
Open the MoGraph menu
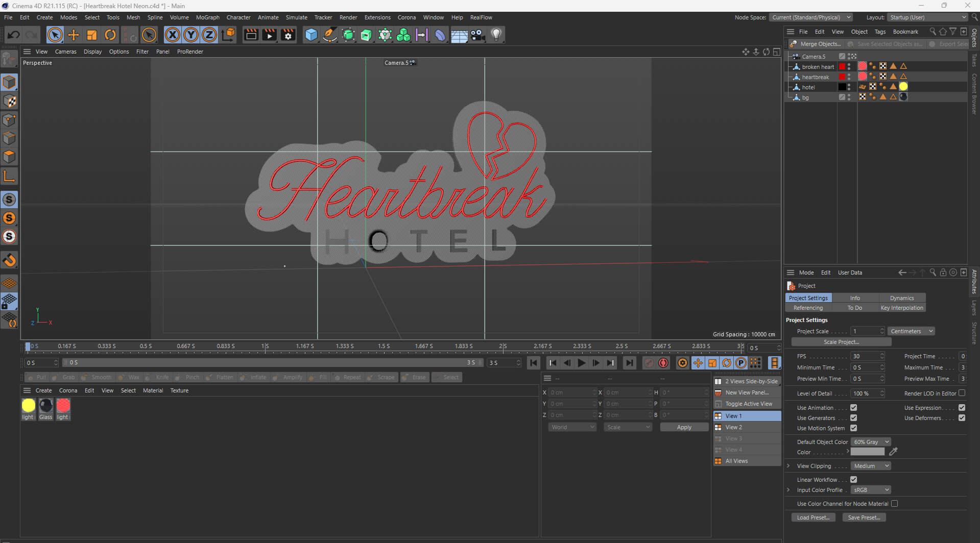coord(208,17)
